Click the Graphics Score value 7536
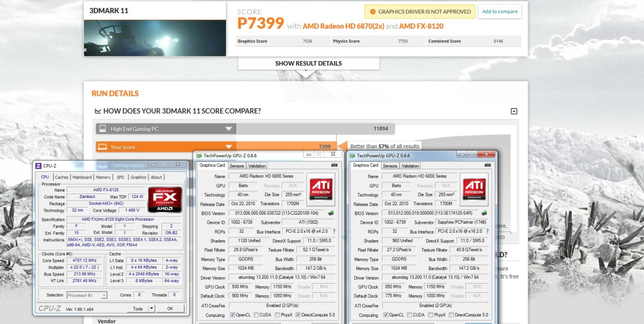Screen dimensions: 644x324 pos(307,41)
